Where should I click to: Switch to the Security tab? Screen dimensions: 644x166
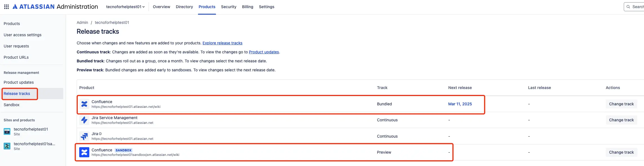click(229, 7)
